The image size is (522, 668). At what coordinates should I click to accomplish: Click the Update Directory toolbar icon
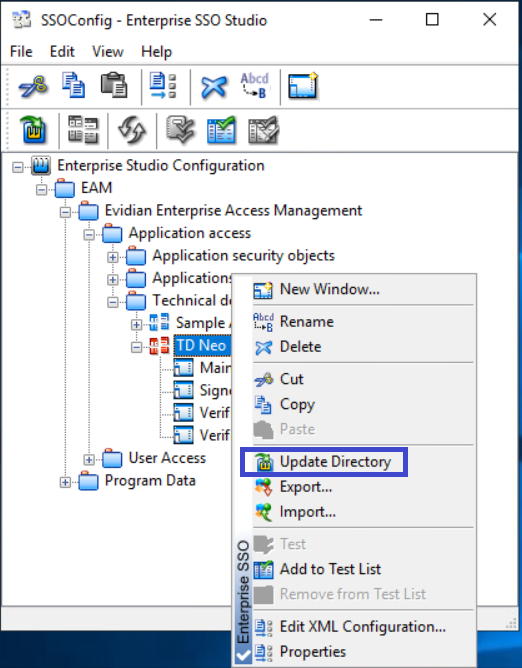tap(33, 130)
